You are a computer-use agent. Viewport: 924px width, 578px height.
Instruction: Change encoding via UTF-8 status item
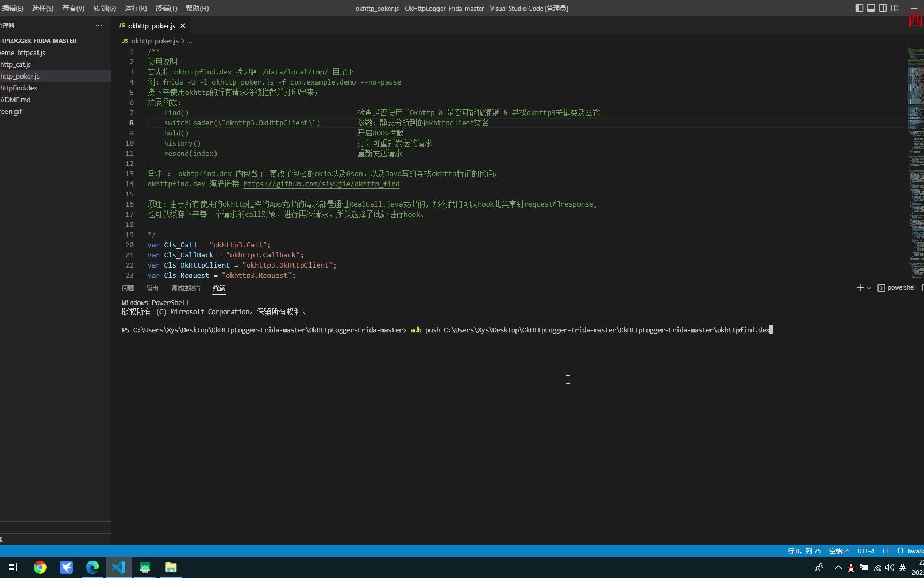tap(866, 551)
